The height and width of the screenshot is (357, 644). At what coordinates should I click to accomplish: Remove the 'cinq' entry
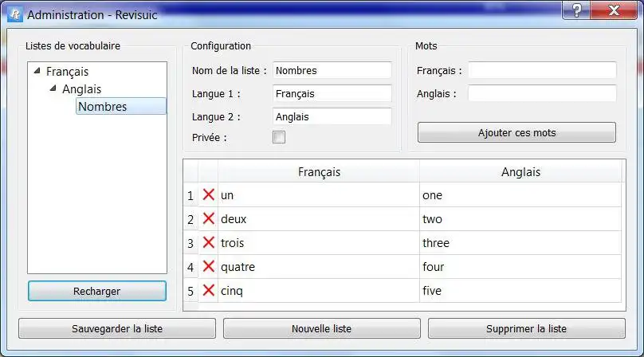pyautogui.click(x=209, y=290)
